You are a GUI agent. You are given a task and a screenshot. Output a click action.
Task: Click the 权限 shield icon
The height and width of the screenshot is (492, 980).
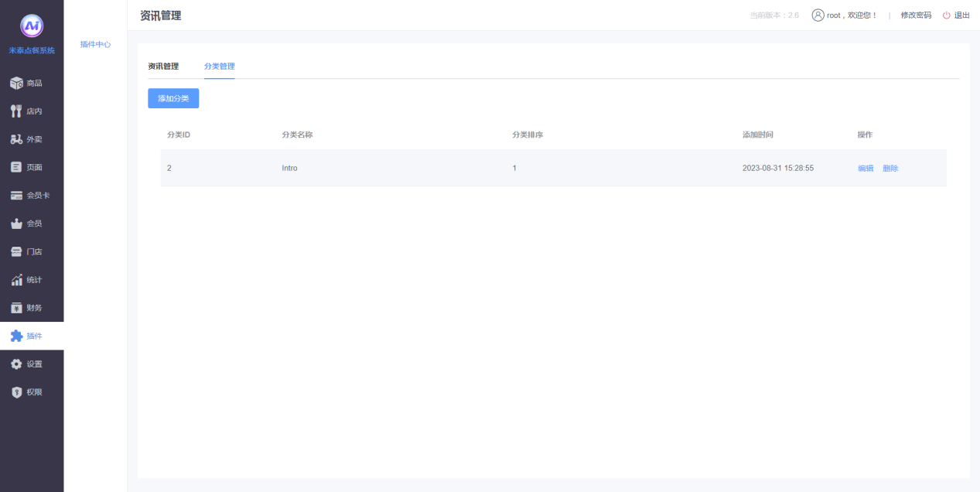pos(16,392)
